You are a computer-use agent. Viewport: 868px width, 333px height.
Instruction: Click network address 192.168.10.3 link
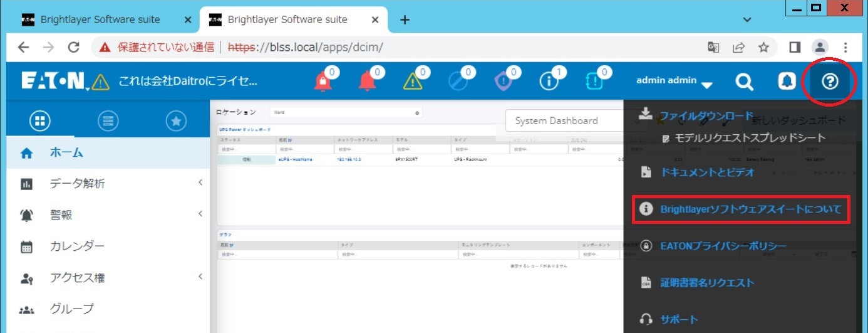pyautogui.click(x=349, y=159)
